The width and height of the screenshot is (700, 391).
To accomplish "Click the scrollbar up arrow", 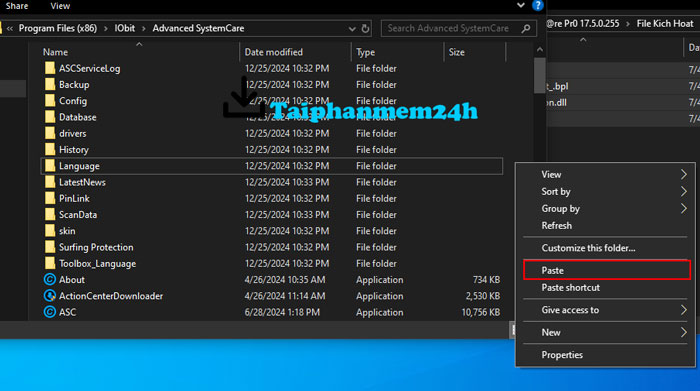I will click(539, 50).
